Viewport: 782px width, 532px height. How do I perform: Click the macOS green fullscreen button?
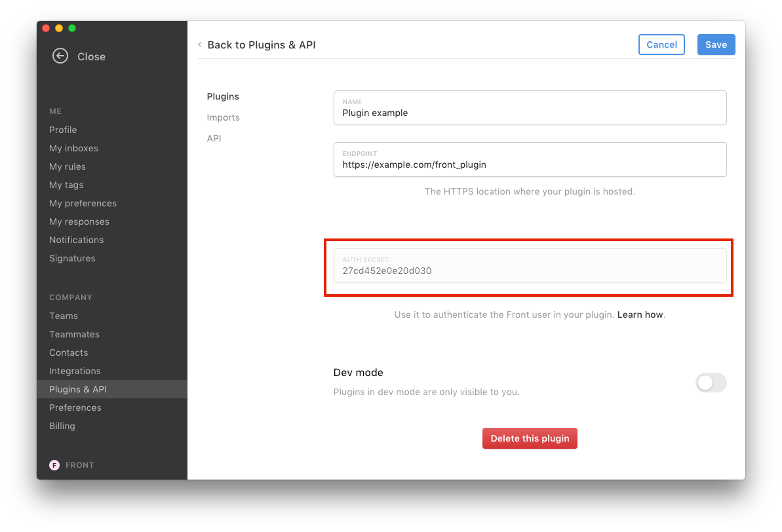pos(72,28)
